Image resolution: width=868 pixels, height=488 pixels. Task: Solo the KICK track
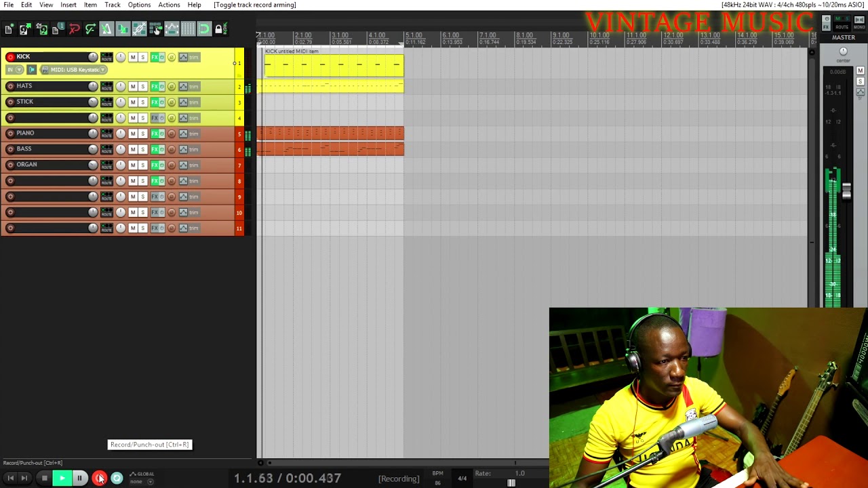click(x=142, y=58)
